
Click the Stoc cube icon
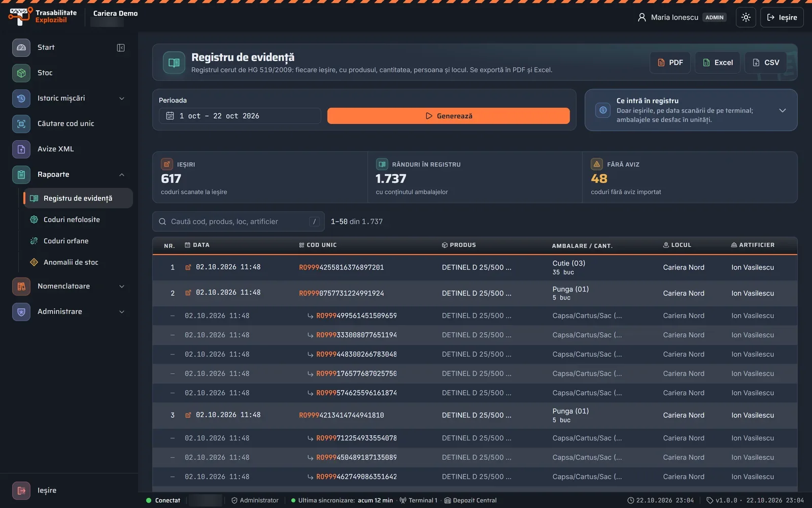[21, 73]
